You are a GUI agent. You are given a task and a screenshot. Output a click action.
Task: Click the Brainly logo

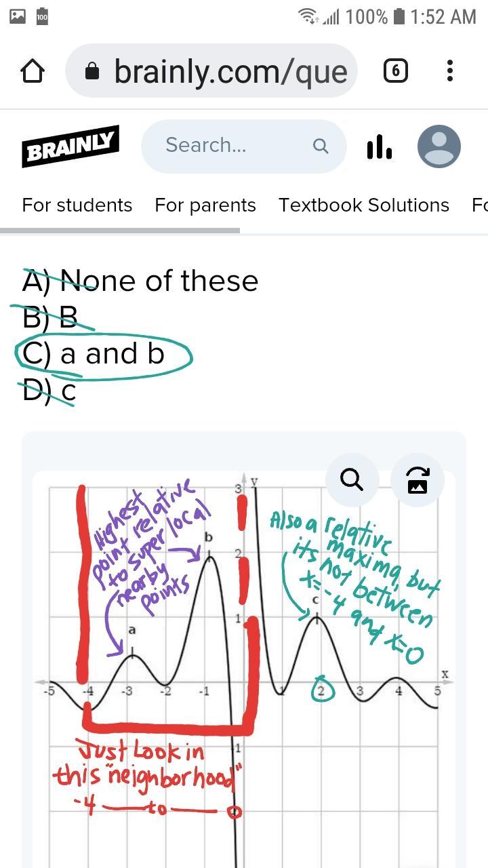tap(70, 146)
